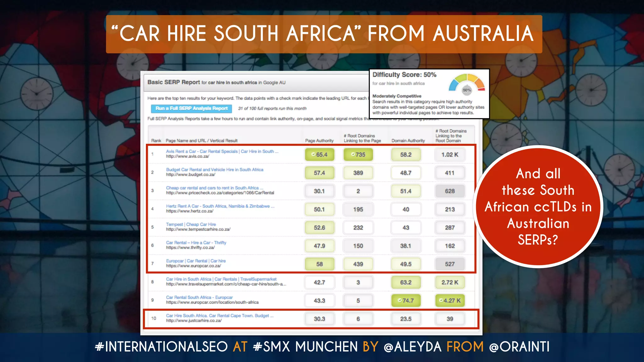The width and height of the screenshot is (644, 362).
Task: Click the Moderately Competitive label
Action: point(397,96)
